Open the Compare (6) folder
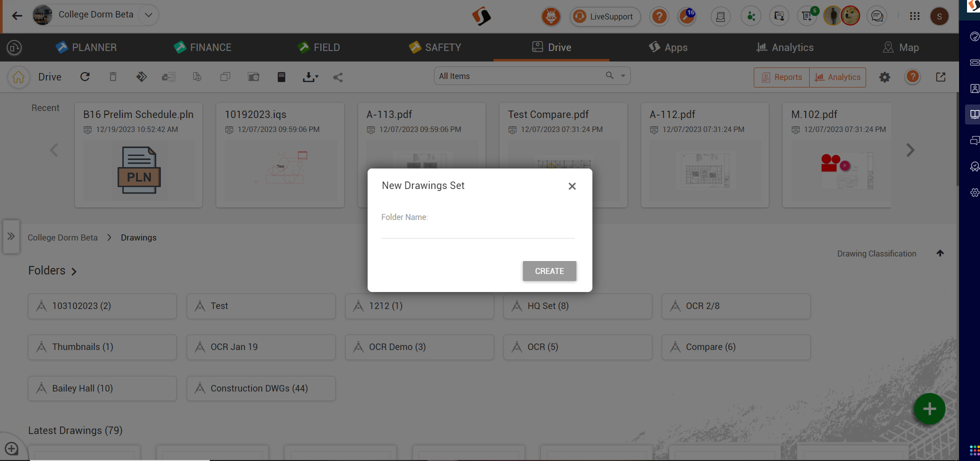The width and height of the screenshot is (980, 461). [x=736, y=347]
